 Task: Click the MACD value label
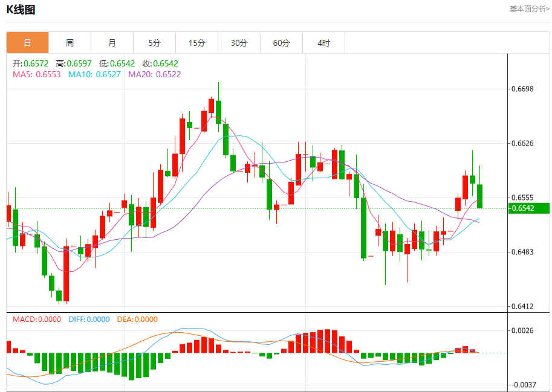[37, 320]
